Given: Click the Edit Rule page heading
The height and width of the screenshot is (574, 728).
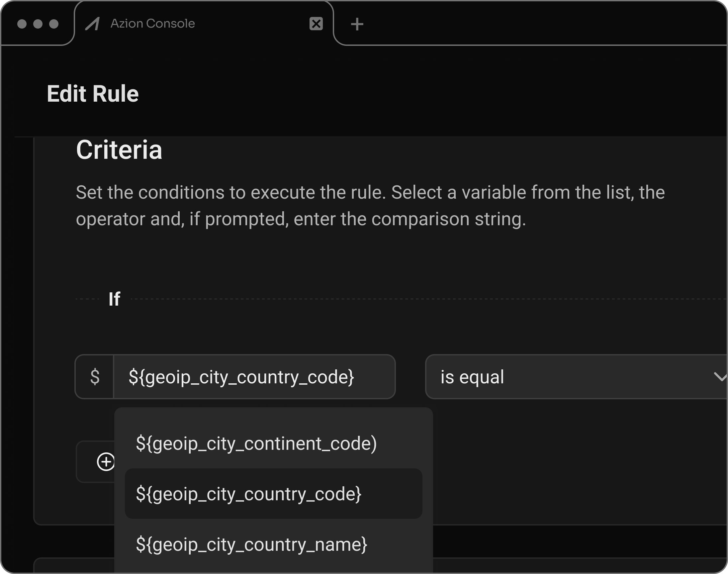Looking at the screenshot, I should 93,93.
